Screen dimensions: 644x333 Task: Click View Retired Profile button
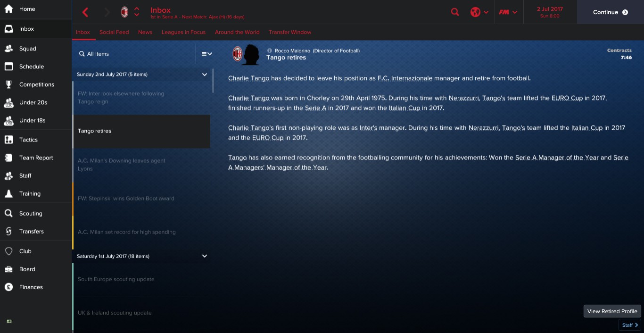pos(612,311)
